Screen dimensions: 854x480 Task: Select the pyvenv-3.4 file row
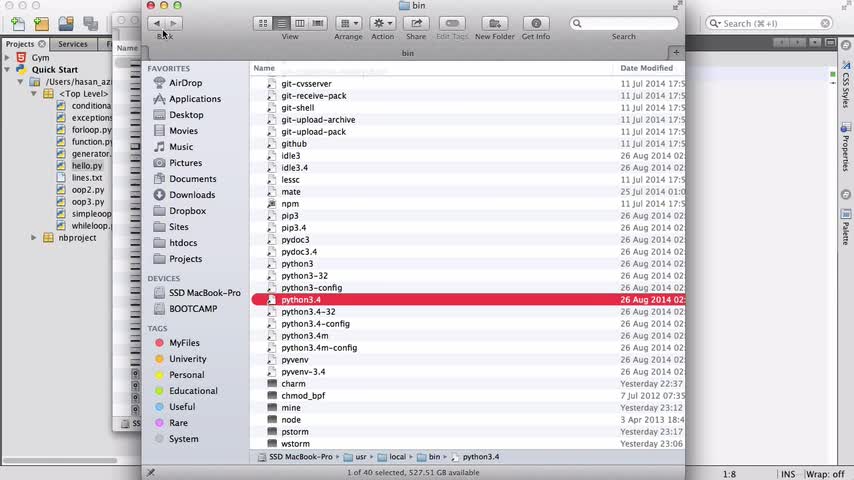(467, 372)
